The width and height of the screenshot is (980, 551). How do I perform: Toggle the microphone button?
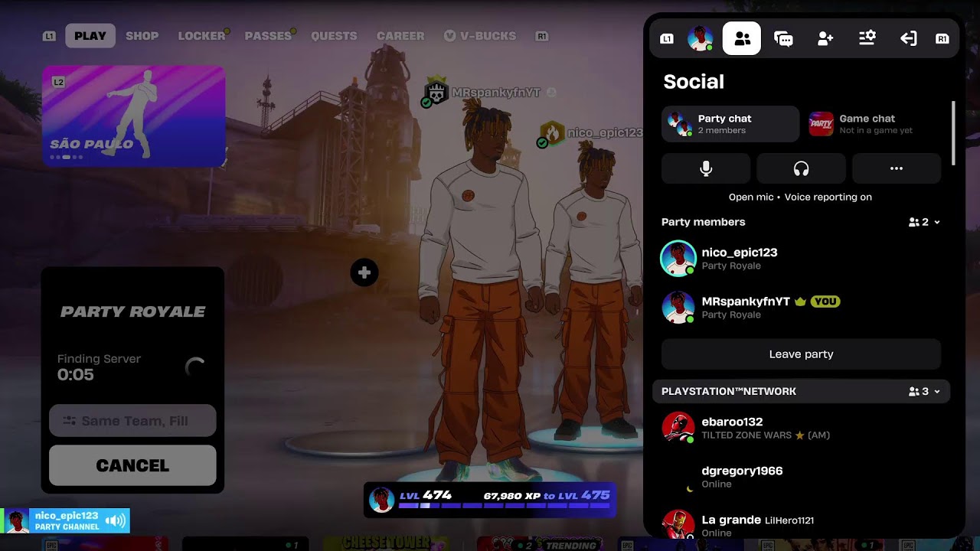click(706, 168)
